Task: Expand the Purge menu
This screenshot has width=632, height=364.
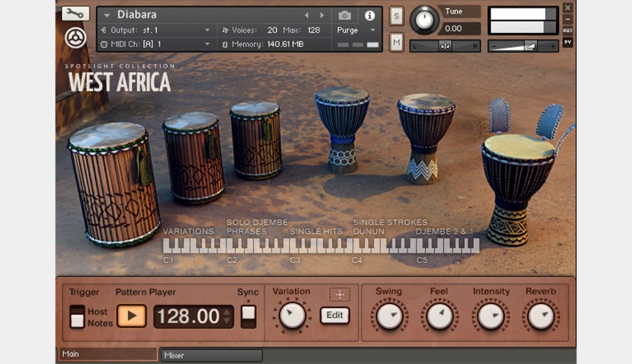Action: (x=355, y=30)
